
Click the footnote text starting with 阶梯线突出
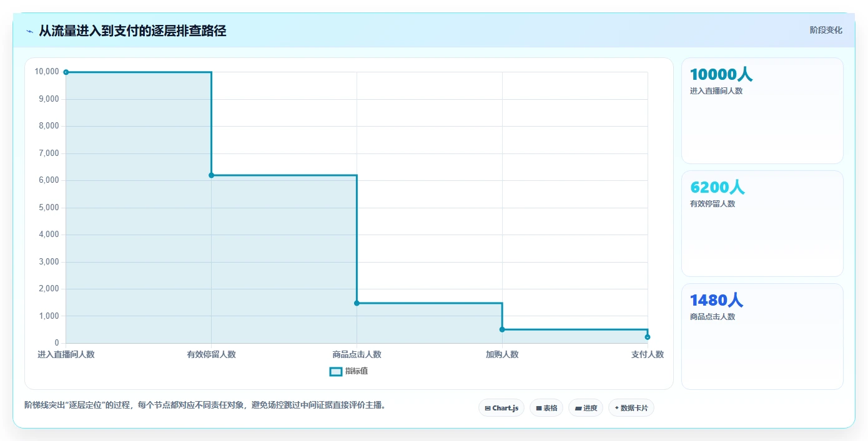click(205, 405)
